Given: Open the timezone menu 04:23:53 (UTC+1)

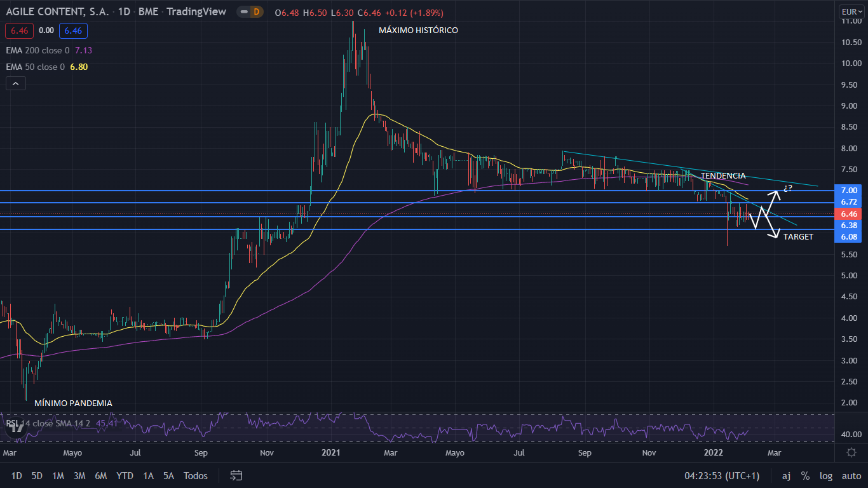Looking at the screenshot, I should pyautogui.click(x=722, y=476).
